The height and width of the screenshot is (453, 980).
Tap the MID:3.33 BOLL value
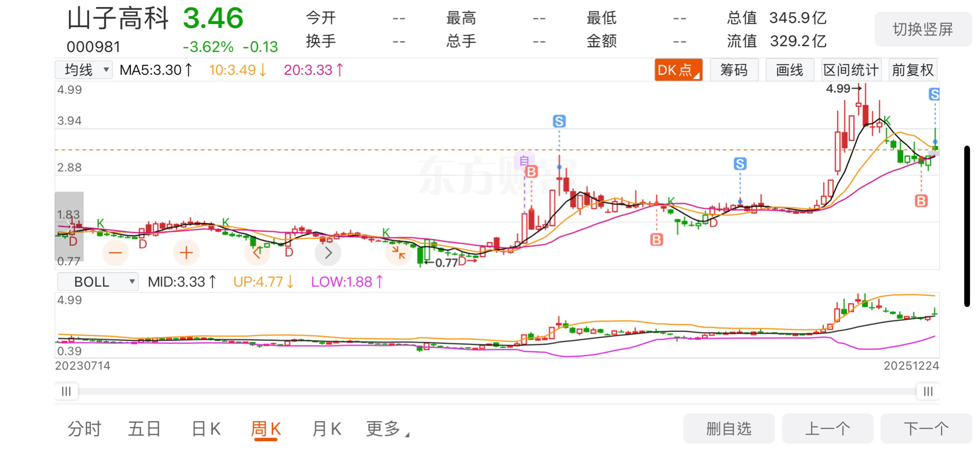[182, 282]
